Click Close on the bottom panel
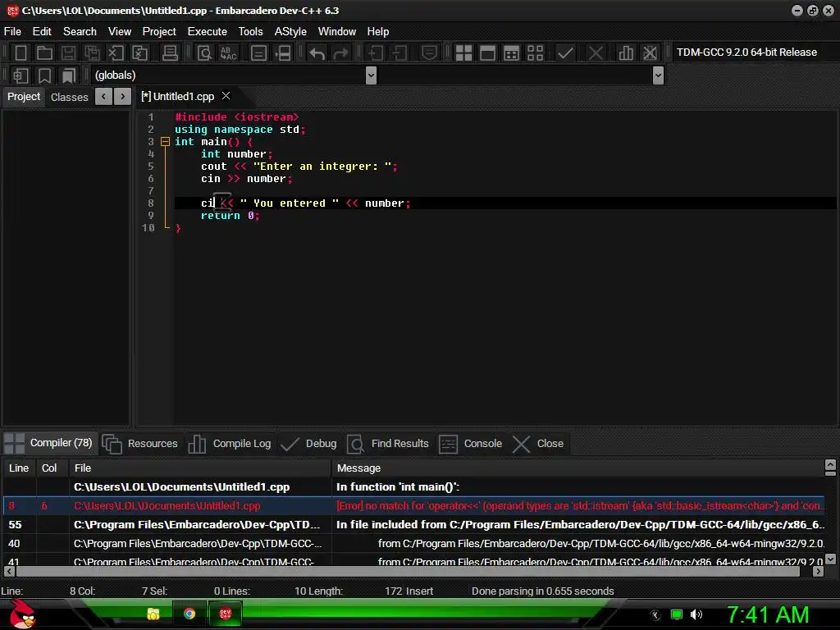 pyautogui.click(x=538, y=444)
